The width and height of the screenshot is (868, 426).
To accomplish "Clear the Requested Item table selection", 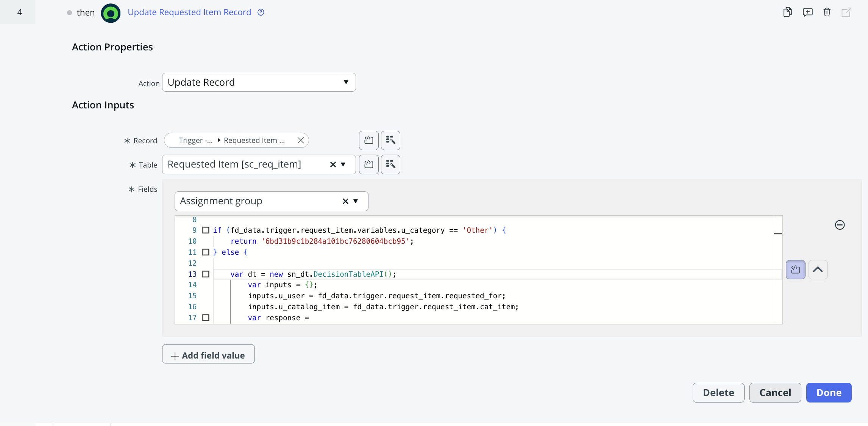I will click(333, 164).
